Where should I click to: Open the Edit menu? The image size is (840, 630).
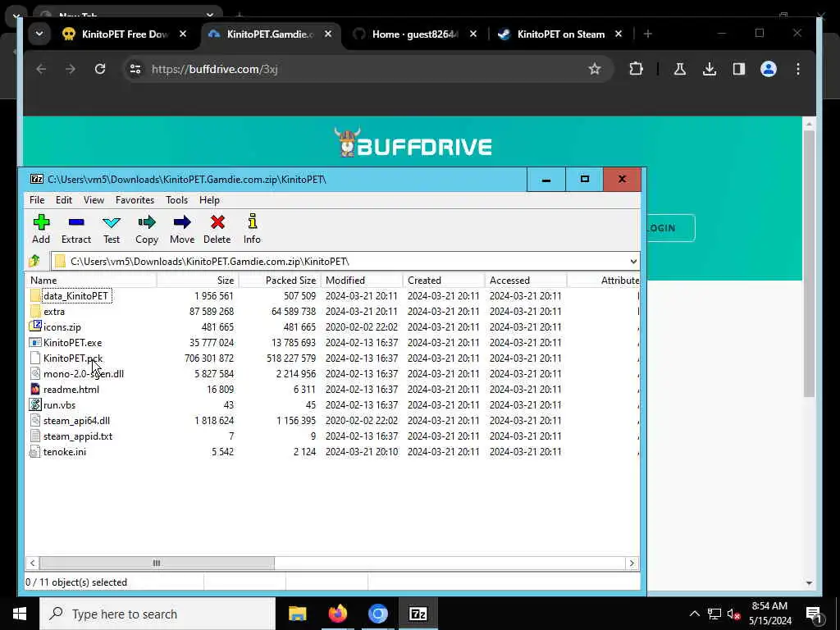64,200
